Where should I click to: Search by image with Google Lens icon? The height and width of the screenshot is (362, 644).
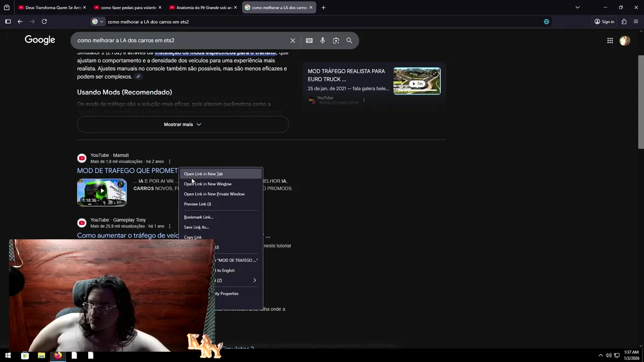(x=336, y=40)
